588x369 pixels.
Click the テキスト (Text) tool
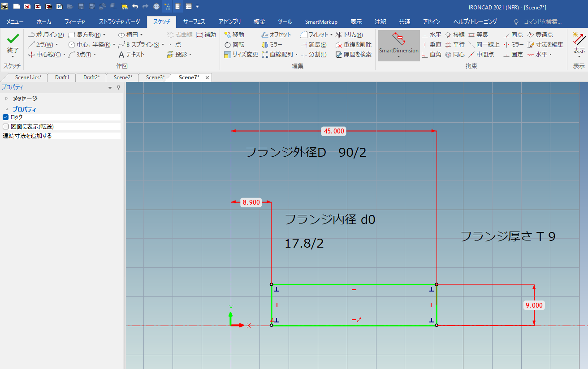131,55
